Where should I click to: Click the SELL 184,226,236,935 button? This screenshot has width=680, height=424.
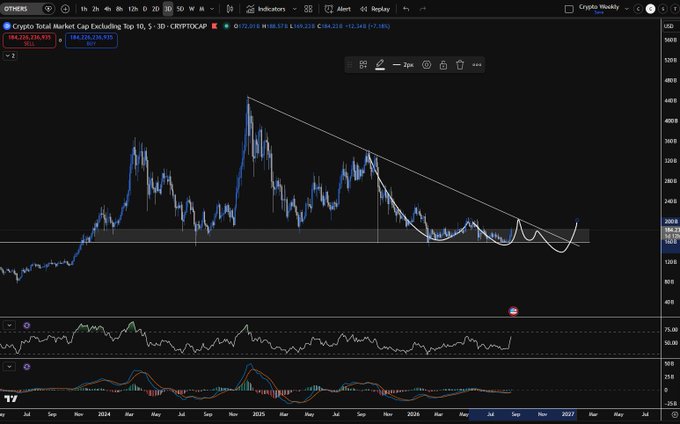click(x=29, y=40)
